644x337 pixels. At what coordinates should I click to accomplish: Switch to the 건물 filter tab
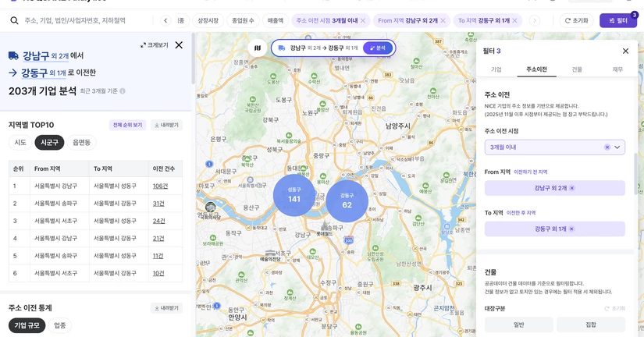click(x=577, y=69)
